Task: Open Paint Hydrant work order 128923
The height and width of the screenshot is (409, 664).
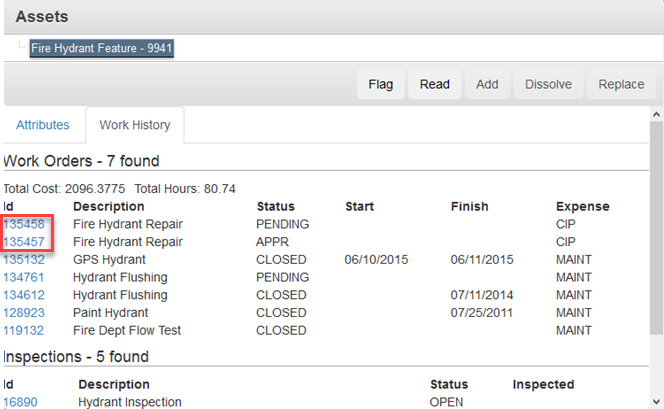Action: (24, 312)
